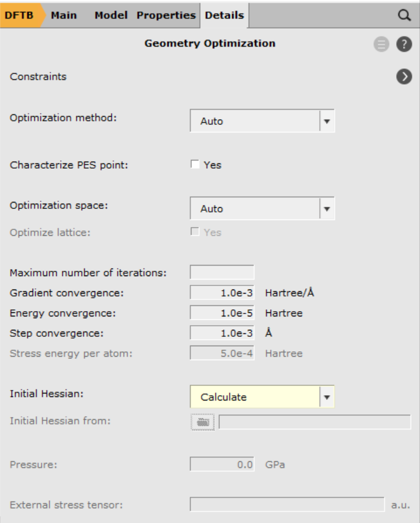Image resolution: width=420 pixels, height=523 pixels.
Task: Click the a.u. unit text
Action: pos(401,505)
